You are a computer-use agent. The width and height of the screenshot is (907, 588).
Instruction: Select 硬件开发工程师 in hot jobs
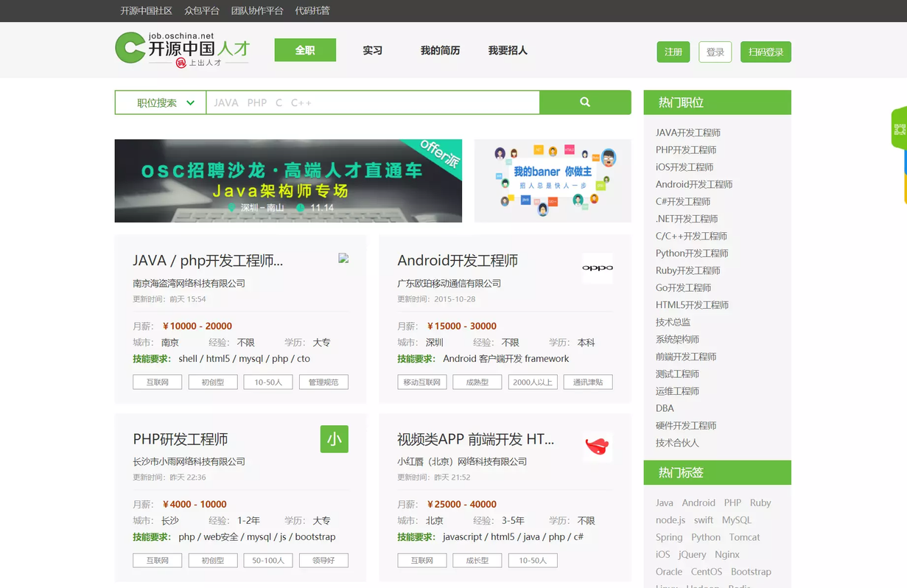(686, 425)
